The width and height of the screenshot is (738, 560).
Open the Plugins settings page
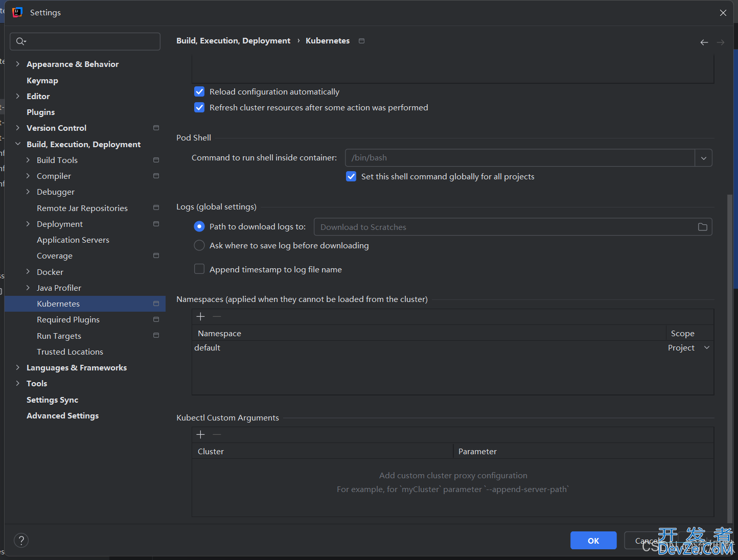point(41,112)
